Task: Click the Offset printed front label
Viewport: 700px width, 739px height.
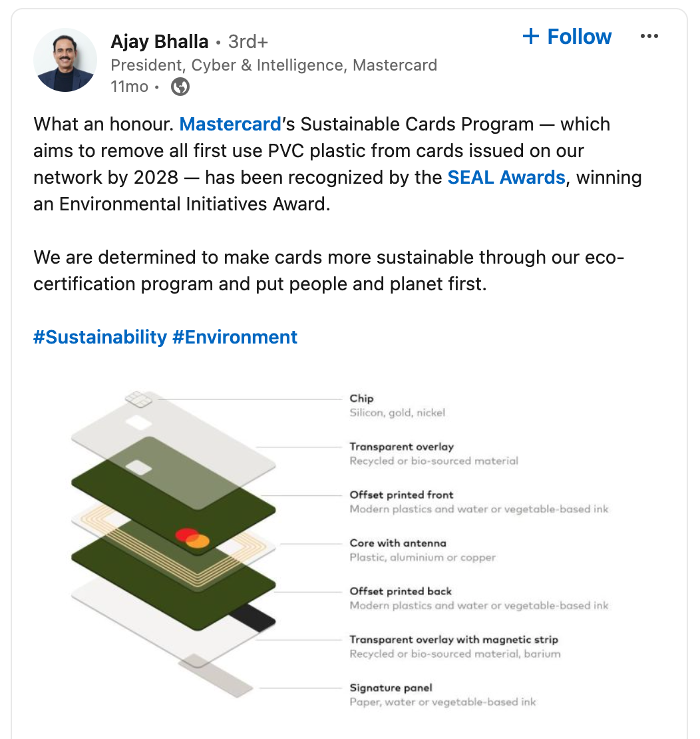Action: tap(401, 495)
